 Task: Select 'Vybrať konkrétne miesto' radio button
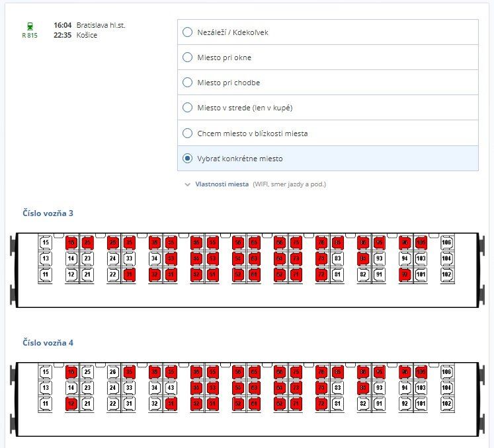click(187, 159)
